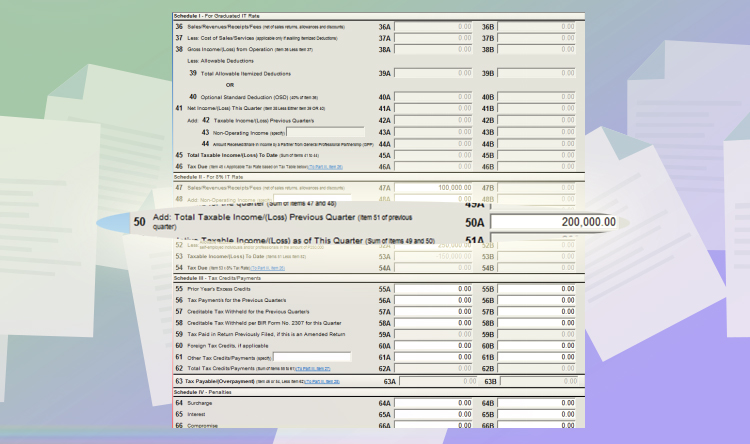Click the 50A Previous Quarter income field
Viewport: 750px width, 444px height.
coord(554,222)
